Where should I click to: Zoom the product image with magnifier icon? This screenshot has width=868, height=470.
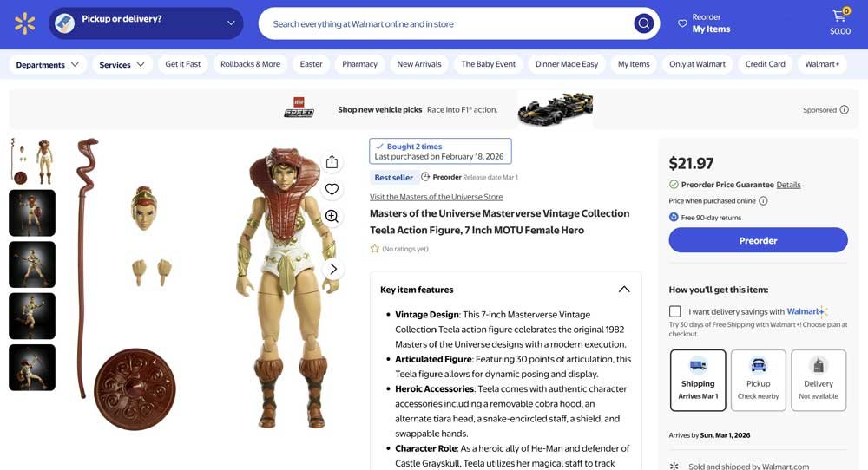(332, 216)
